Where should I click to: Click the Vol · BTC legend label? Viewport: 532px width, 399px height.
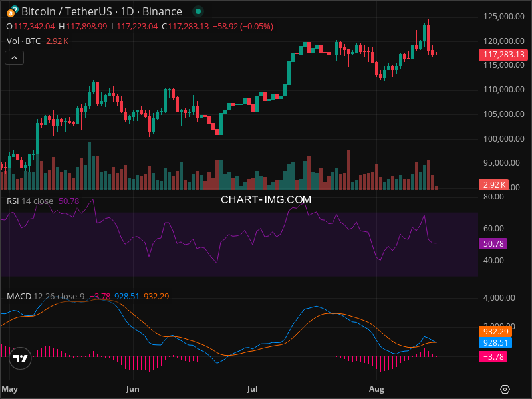pos(23,41)
